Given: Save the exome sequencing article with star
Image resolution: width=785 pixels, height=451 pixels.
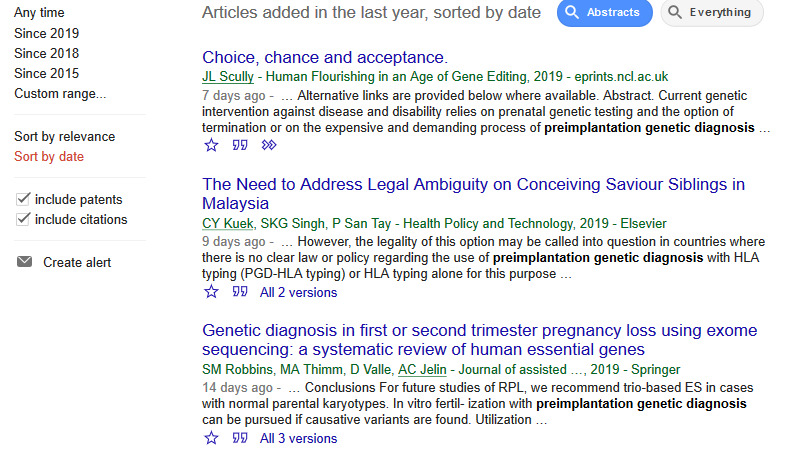Looking at the screenshot, I should tap(211, 438).
